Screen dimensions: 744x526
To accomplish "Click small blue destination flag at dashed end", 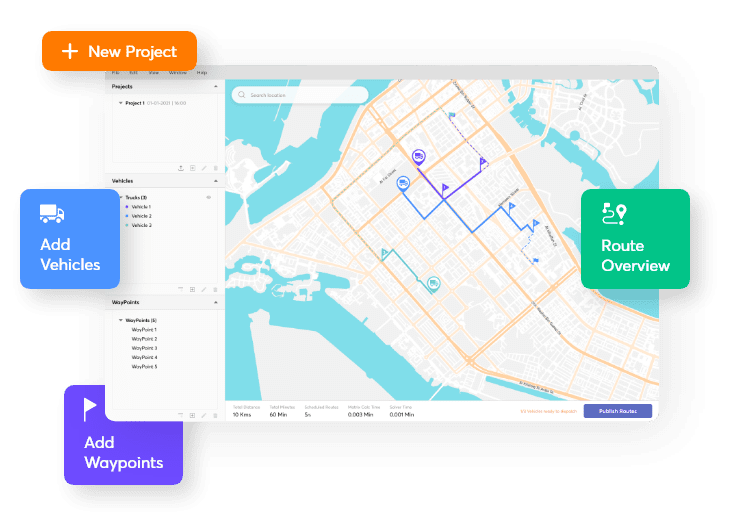I will tap(536, 260).
